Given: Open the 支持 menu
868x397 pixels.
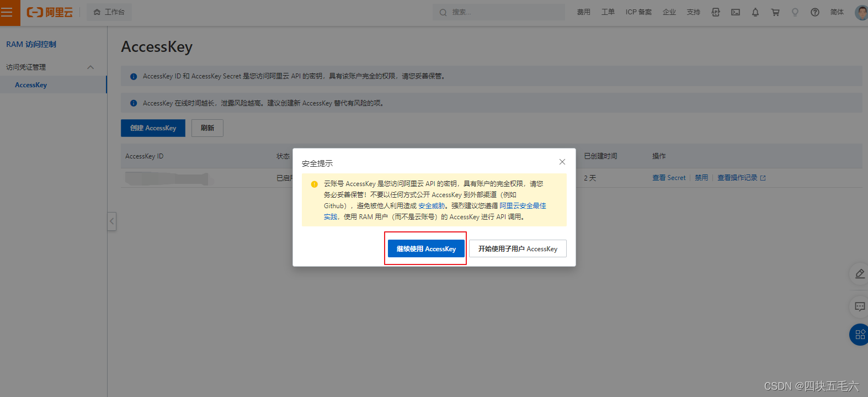Looking at the screenshot, I should click(x=694, y=12).
